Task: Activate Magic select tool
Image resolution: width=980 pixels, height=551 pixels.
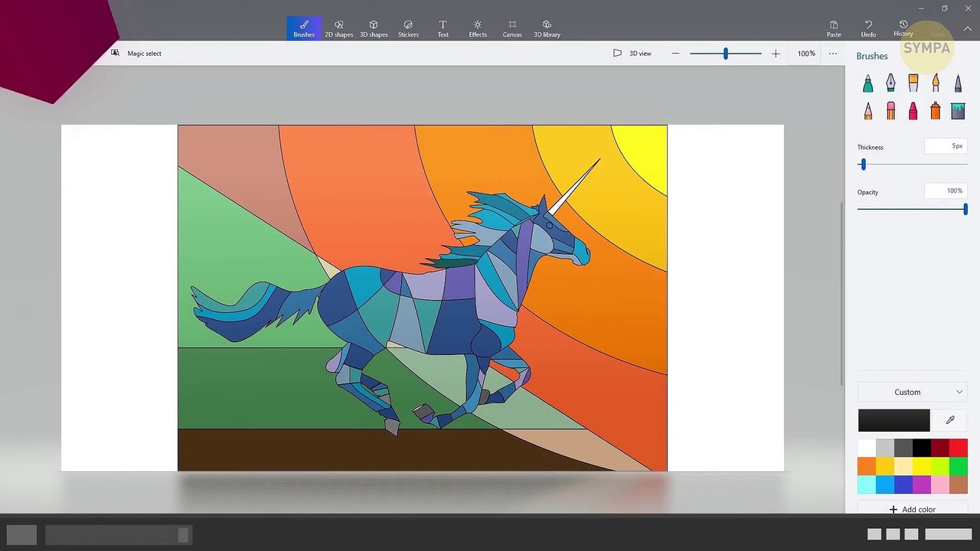Action: (x=136, y=54)
